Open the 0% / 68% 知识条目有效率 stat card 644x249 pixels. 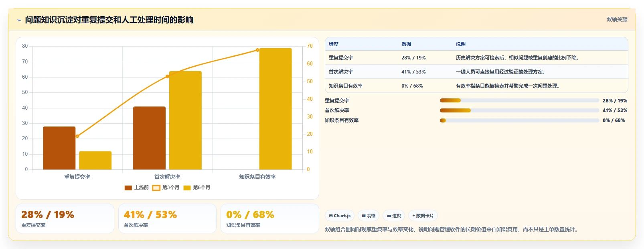pos(270,218)
